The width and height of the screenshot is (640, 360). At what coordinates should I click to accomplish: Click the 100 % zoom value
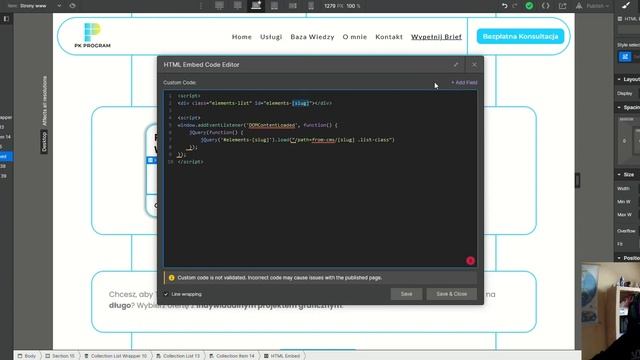click(353, 6)
